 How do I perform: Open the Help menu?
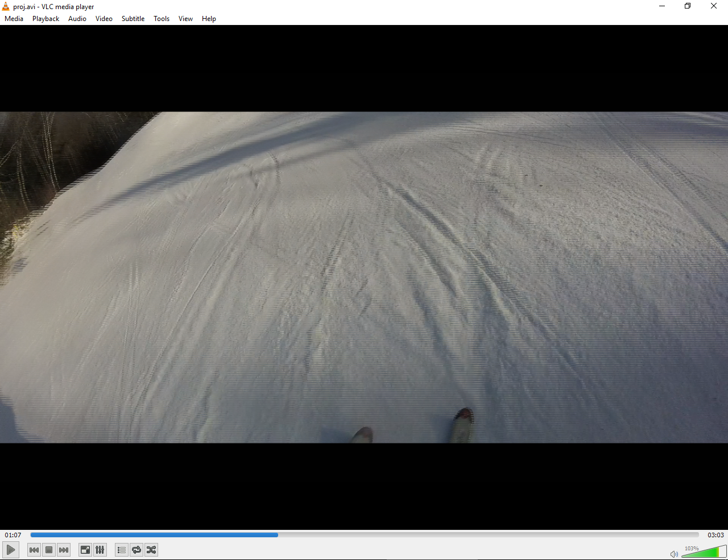click(x=209, y=19)
